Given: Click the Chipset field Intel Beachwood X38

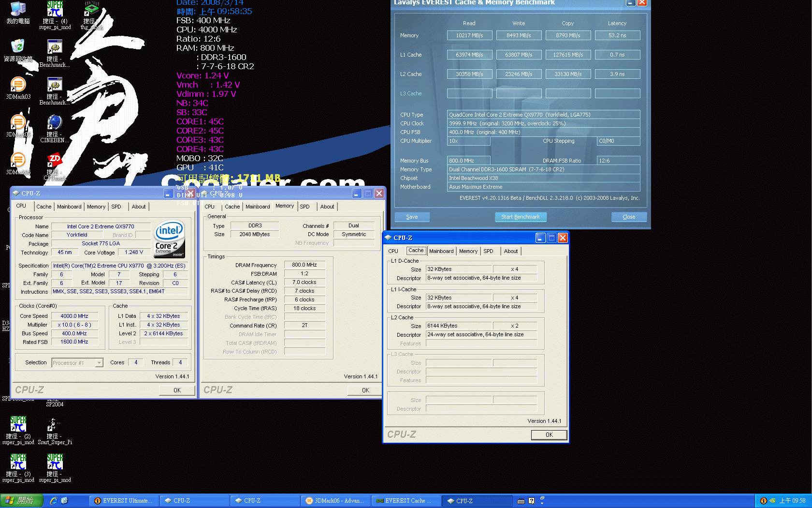Looking at the screenshot, I should pos(543,178).
